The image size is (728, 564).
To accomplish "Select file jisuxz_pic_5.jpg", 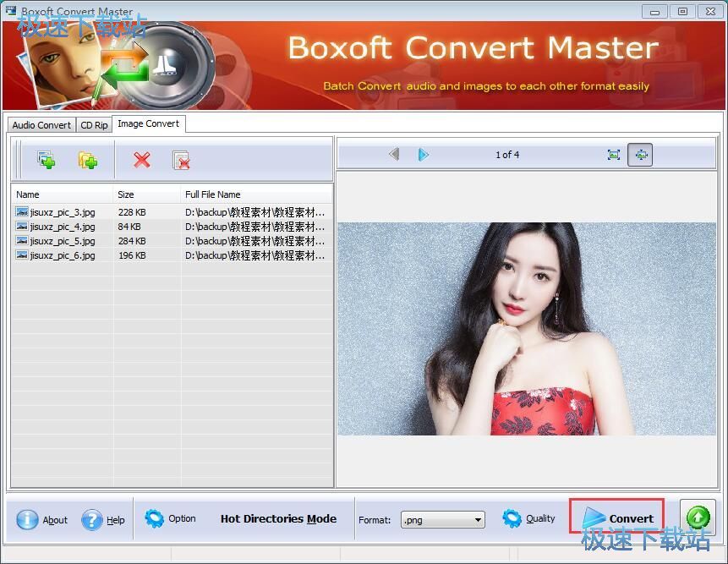I will (63, 241).
